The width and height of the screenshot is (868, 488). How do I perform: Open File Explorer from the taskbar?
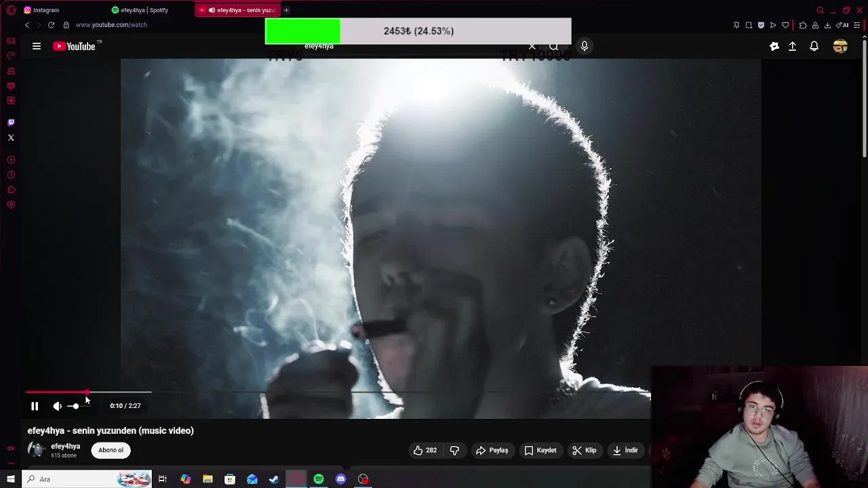[x=208, y=479]
